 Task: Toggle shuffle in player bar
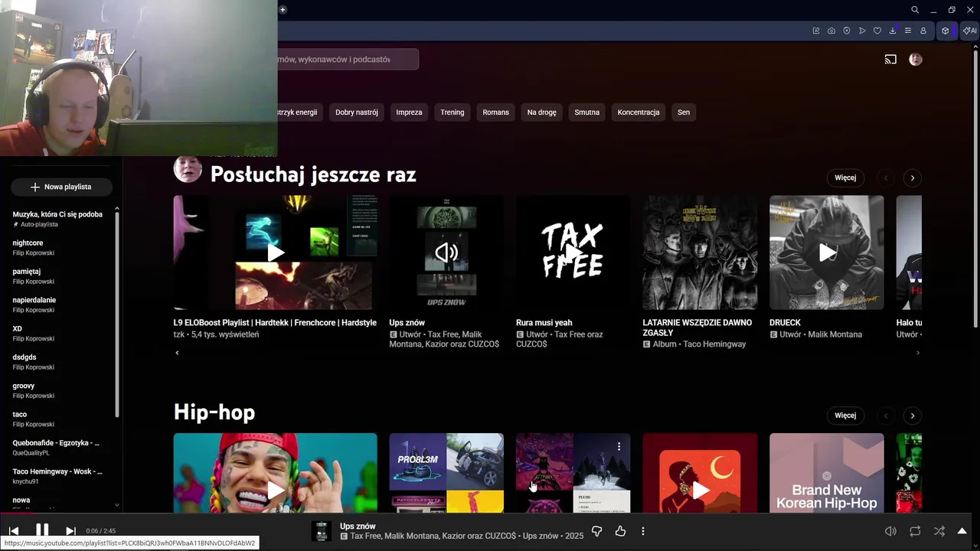click(x=939, y=531)
